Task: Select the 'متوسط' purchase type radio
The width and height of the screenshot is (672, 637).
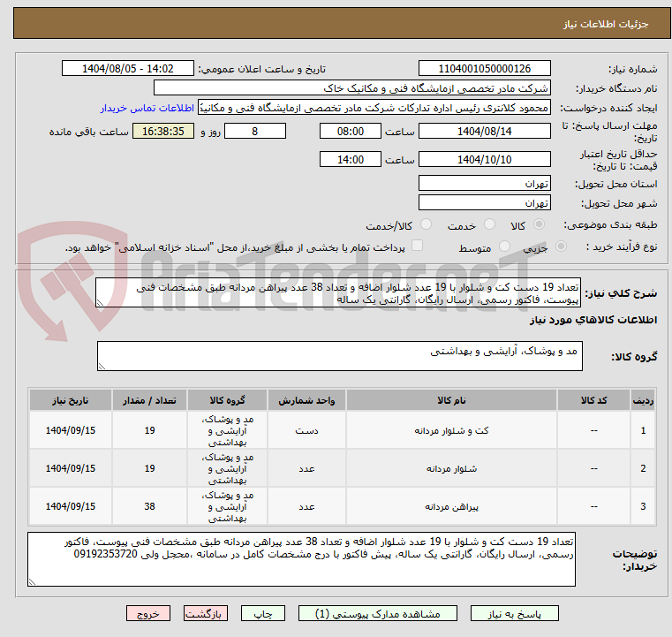Action: (506, 247)
